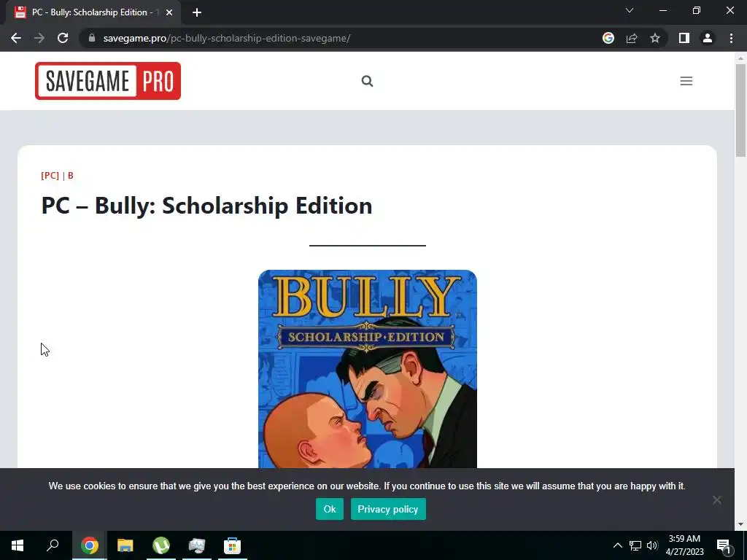Open the Microsoft Store taskbar icon
Screen dimensions: 747x560
click(x=233, y=545)
